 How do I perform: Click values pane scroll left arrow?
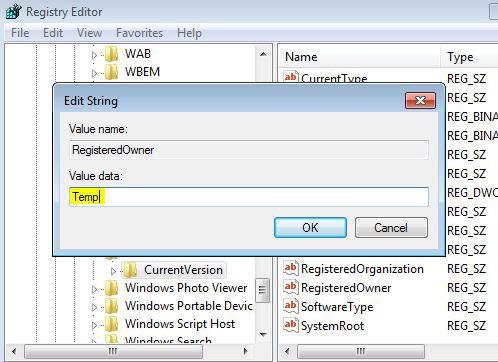tap(287, 351)
